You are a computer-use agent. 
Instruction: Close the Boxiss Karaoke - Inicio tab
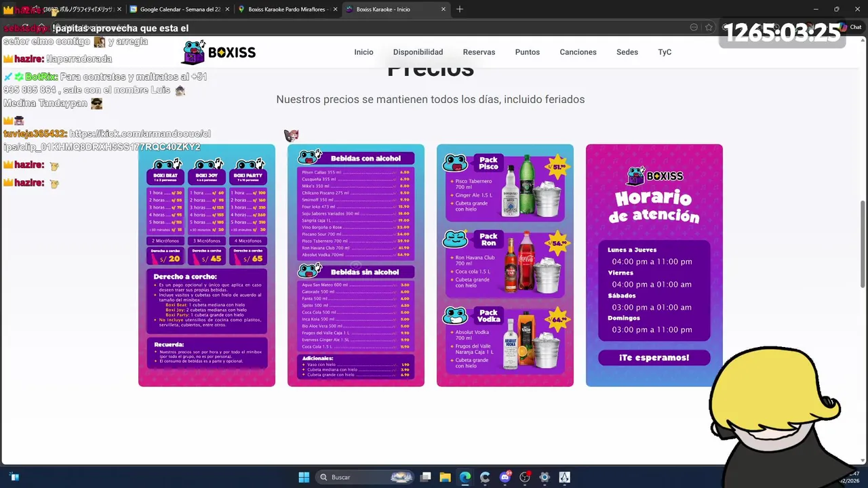443,9
